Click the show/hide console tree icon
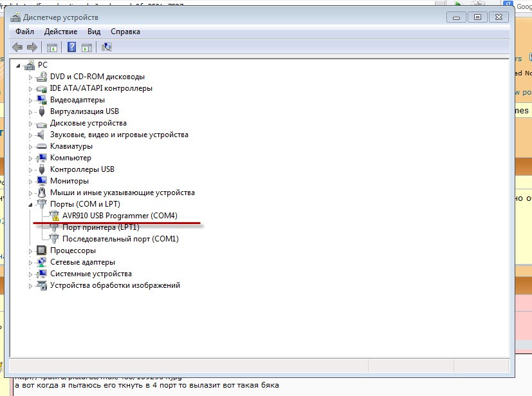This screenshot has width=532, height=396. pyautogui.click(x=52, y=47)
